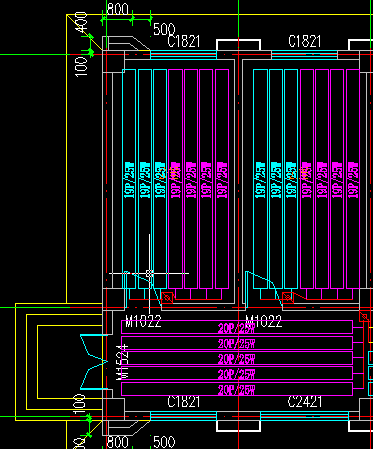Image resolution: width=373 pixels, height=449 pixels.
Task: Select the cyan double-door swing at M1524
Action: [x=94, y=362]
